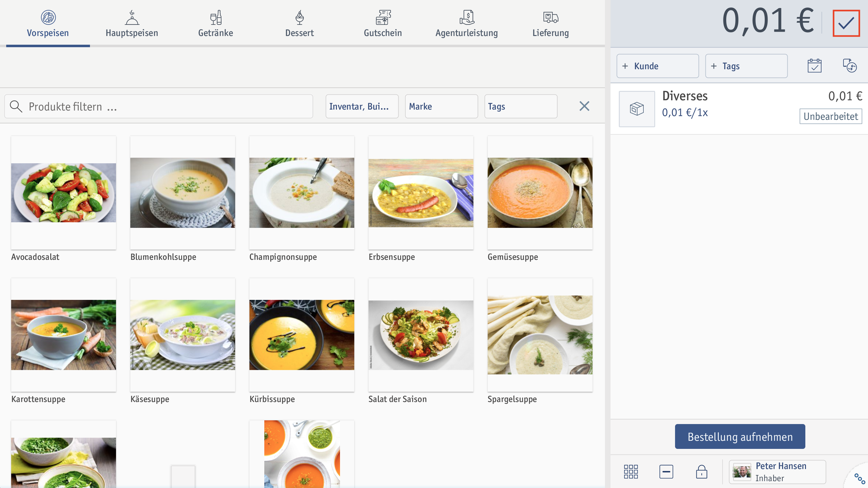Click the connection nodes icon in corner
The image size is (868, 488).
tap(860, 479)
